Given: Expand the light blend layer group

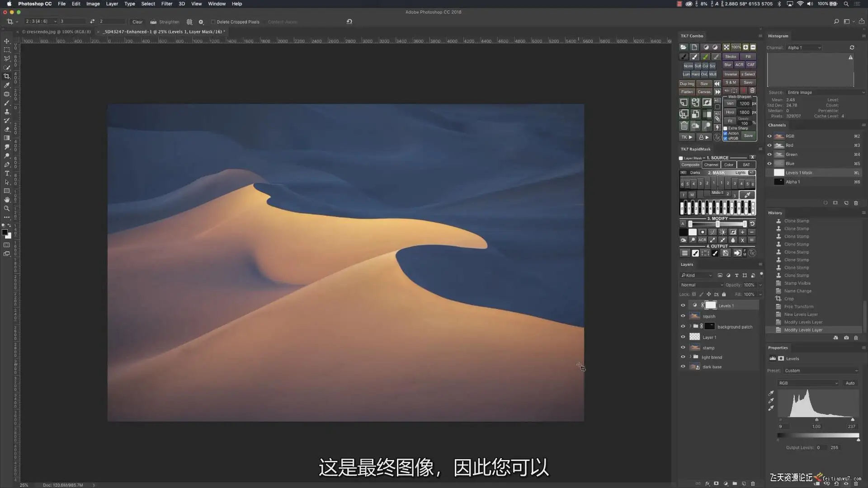Looking at the screenshot, I should 690,357.
